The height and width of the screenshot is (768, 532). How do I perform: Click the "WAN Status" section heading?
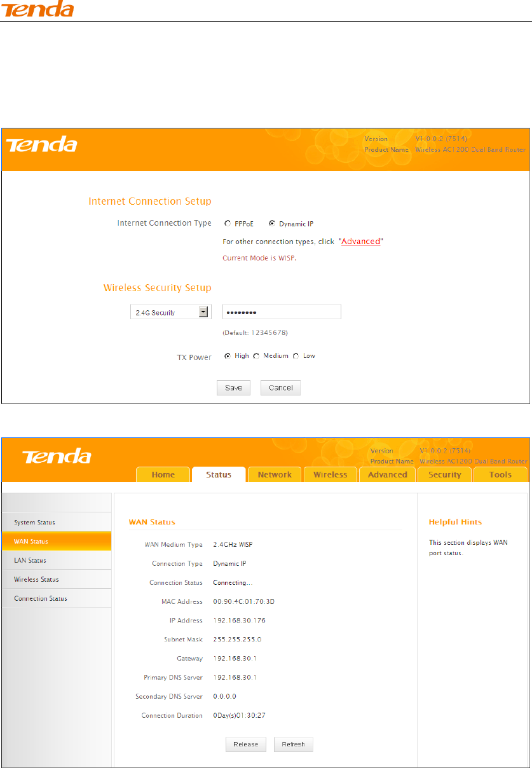152,522
